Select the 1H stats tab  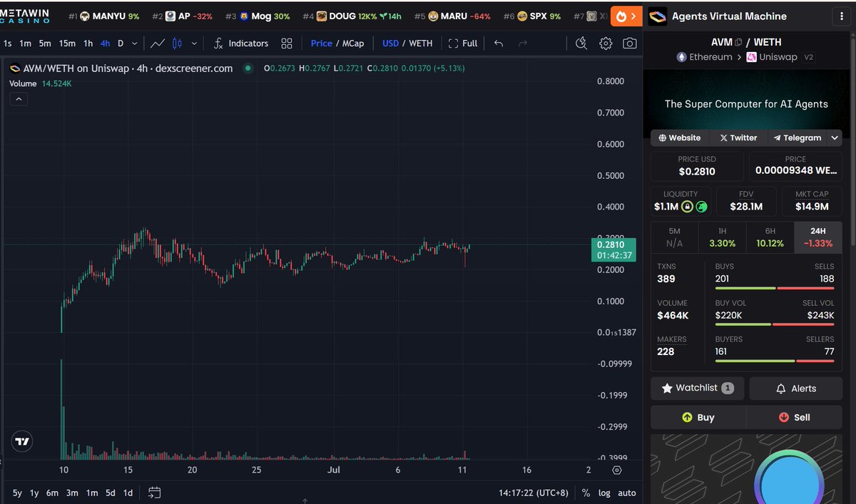pos(722,237)
